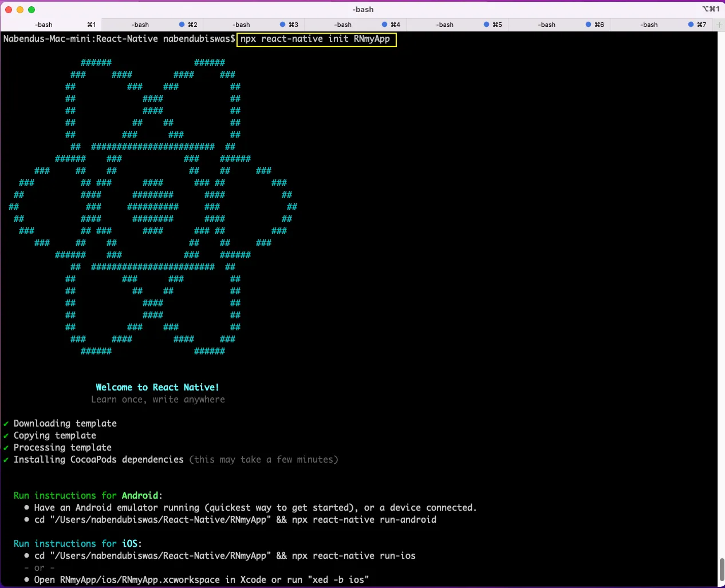Screen dimensions: 725x588
Task: Click the 'npx react-native run-android' command line
Action: pyautogui.click(x=230, y=520)
